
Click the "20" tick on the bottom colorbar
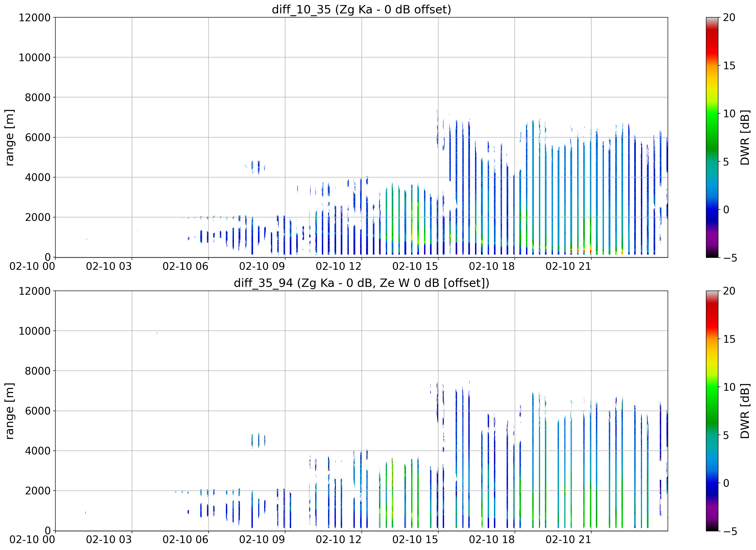[729, 291]
